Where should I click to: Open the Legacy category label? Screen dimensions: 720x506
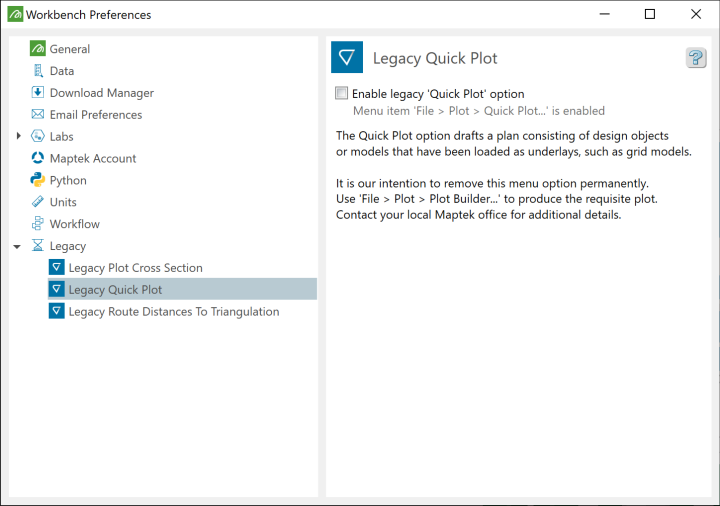click(67, 246)
